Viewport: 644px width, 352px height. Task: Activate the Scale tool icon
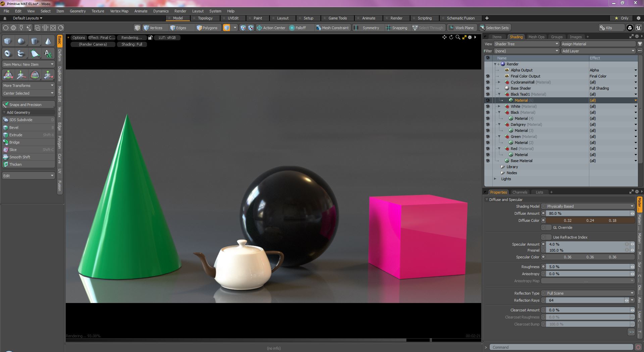point(48,75)
